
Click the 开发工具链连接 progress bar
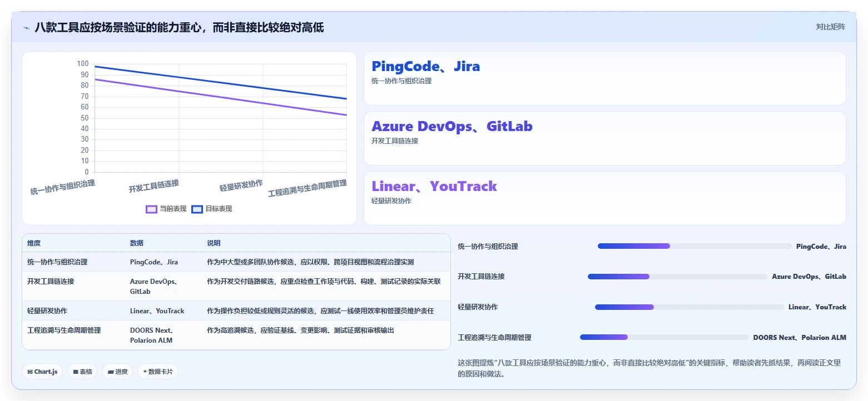677,277
